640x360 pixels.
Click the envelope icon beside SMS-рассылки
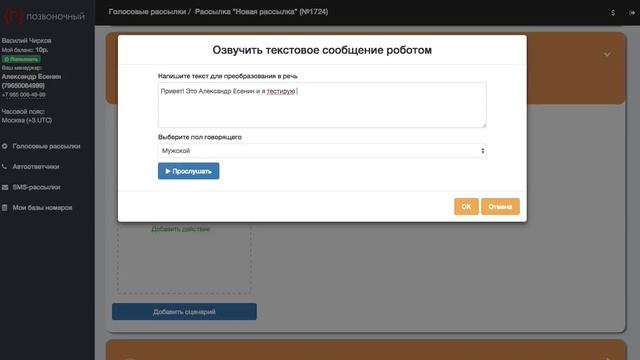[x=4, y=187]
